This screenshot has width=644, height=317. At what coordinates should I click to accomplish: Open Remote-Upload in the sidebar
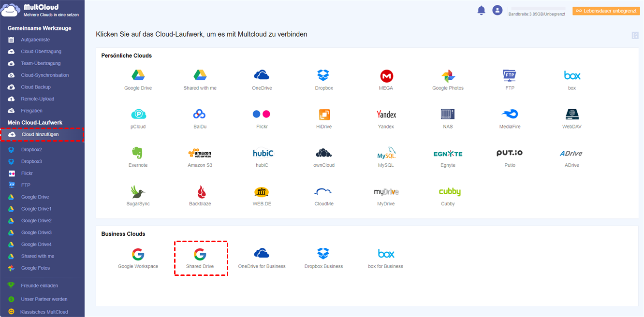coord(38,99)
